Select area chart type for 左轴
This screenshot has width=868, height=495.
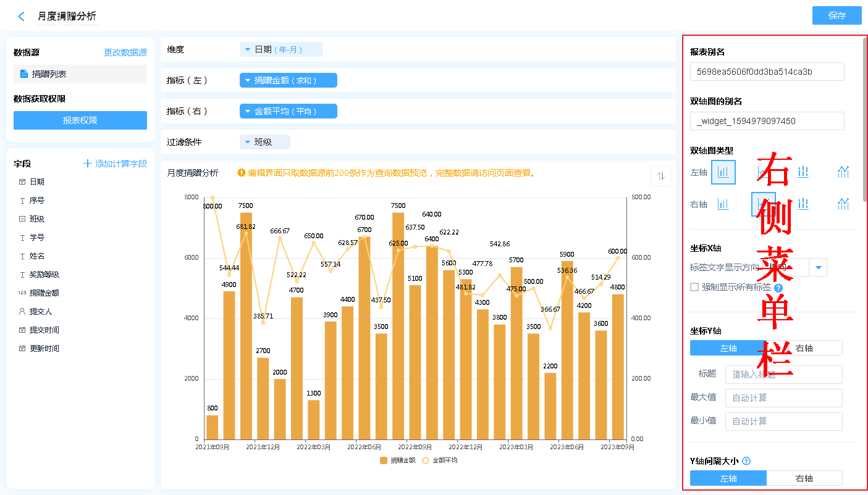pos(843,172)
